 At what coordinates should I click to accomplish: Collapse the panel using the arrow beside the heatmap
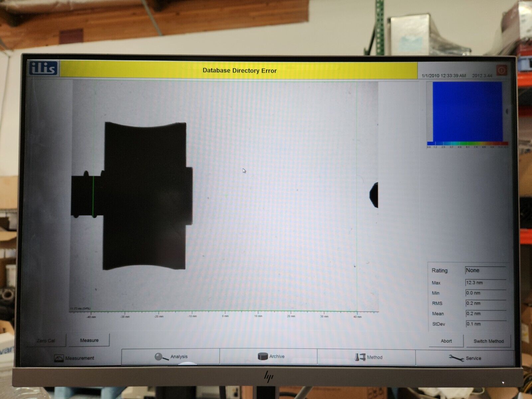(507, 112)
